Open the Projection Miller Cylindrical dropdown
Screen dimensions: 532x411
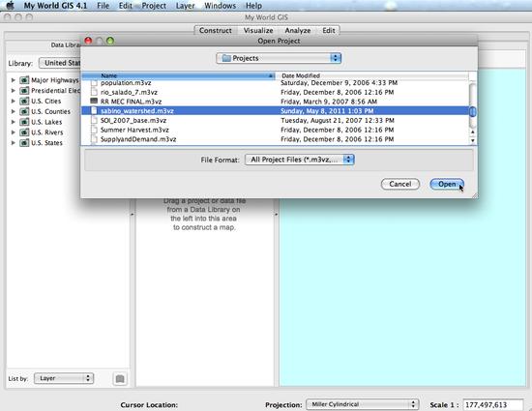[x=362, y=404]
